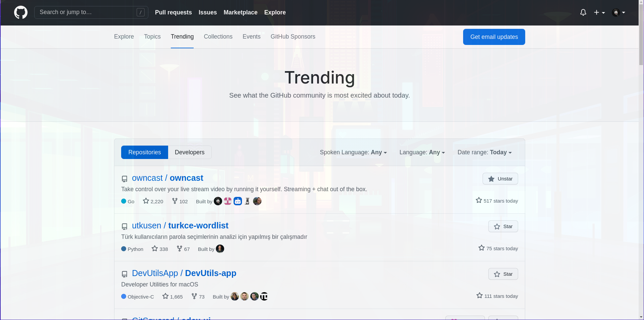Click the Go language color dot
The image size is (644, 320).
[x=123, y=201]
